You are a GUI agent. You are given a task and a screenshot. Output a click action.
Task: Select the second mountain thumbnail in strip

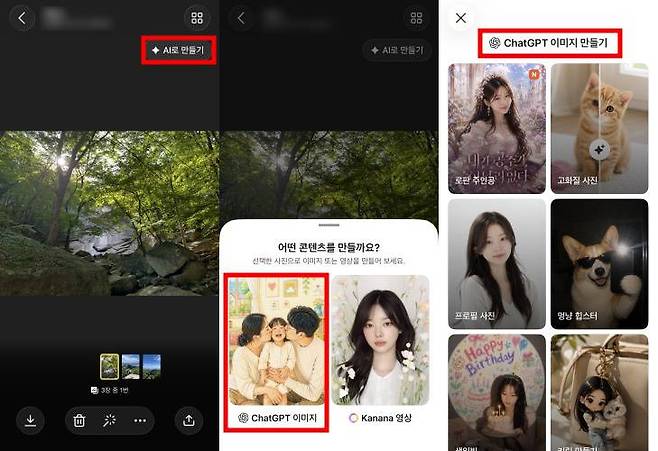131,367
